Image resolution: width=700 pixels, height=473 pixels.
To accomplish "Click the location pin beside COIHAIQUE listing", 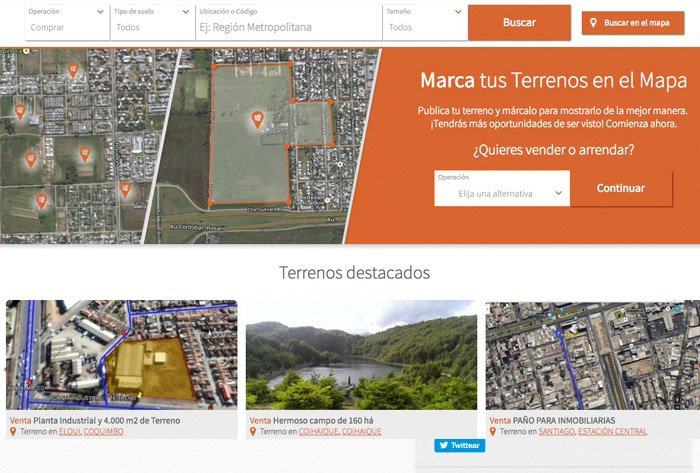I will point(254,432).
